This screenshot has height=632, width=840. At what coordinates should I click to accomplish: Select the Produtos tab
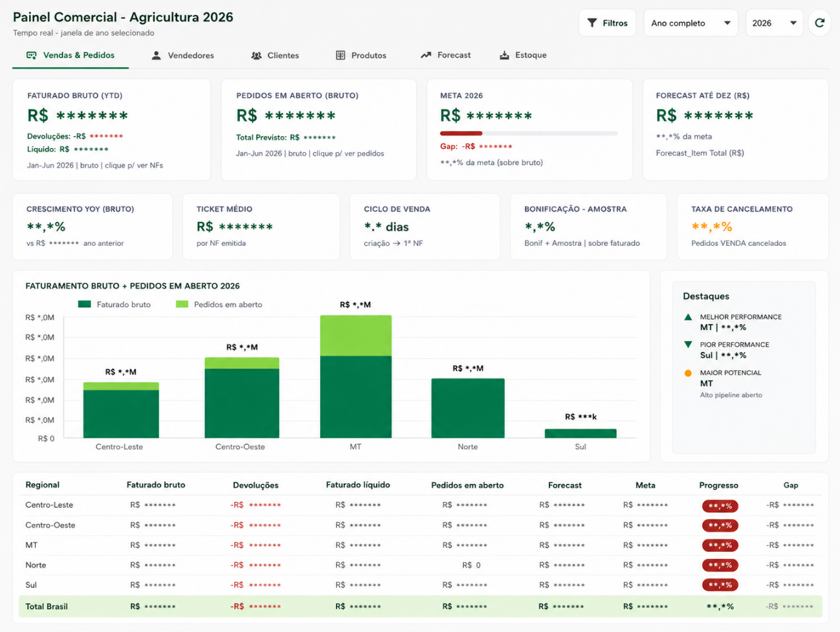click(x=361, y=55)
